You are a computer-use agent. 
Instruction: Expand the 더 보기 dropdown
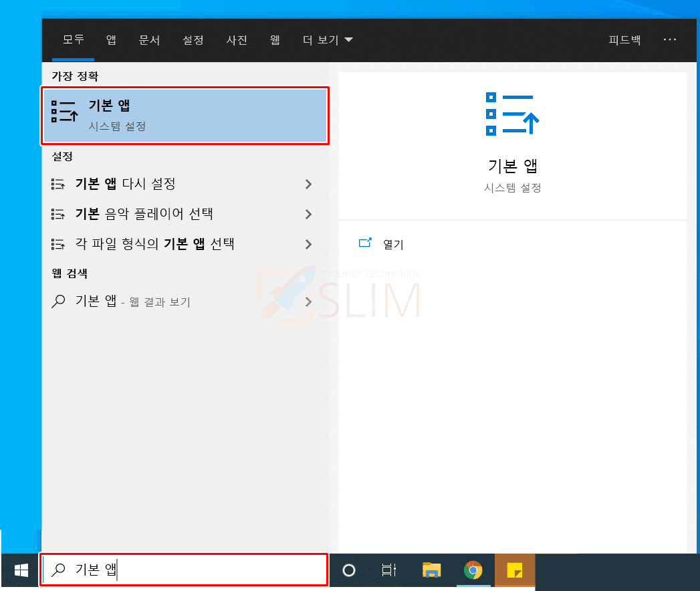[328, 39]
